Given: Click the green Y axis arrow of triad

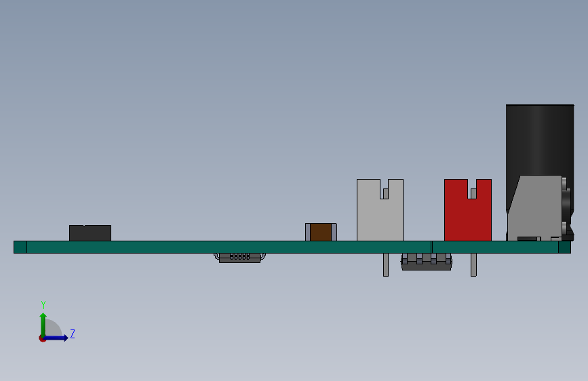Looking at the screenshot, I should (43, 324).
